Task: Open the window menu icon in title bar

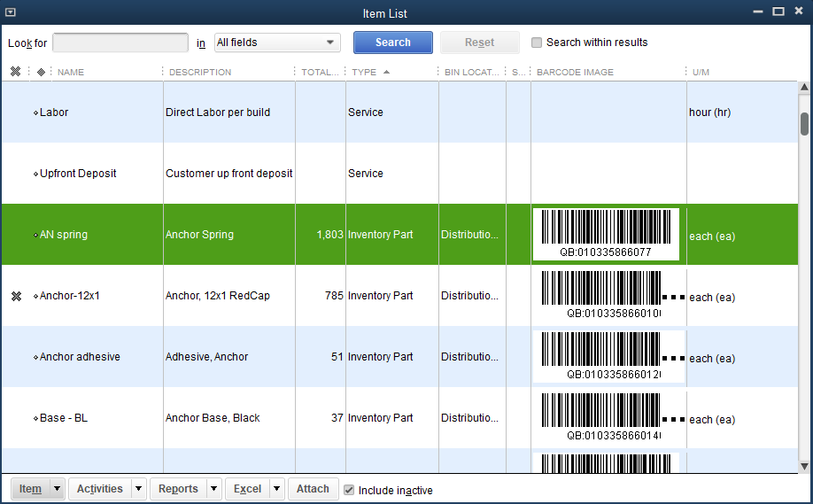Action: pyautogui.click(x=10, y=12)
